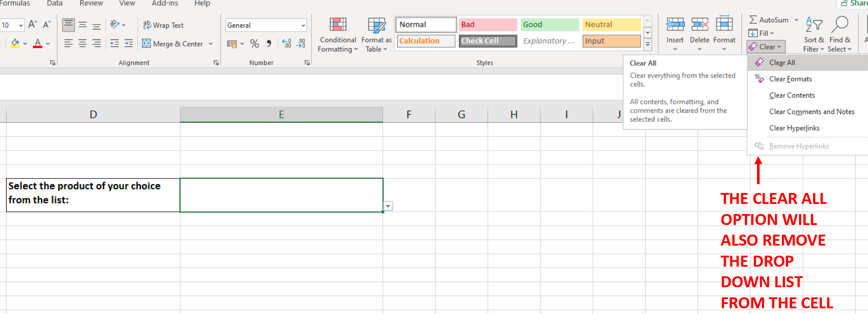Apply the red font color
Screen dimensions: 868x314
(x=38, y=43)
